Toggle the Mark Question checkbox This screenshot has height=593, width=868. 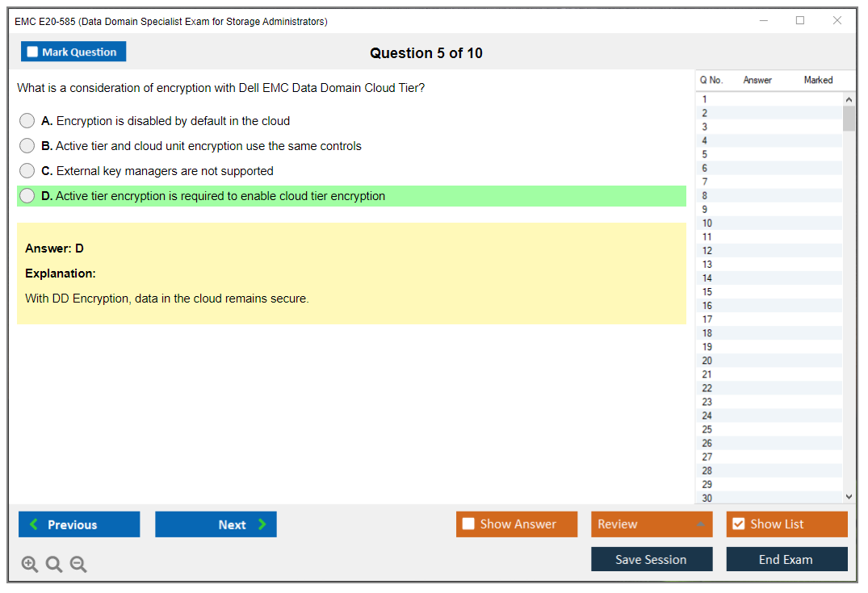(x=33, y=52)
